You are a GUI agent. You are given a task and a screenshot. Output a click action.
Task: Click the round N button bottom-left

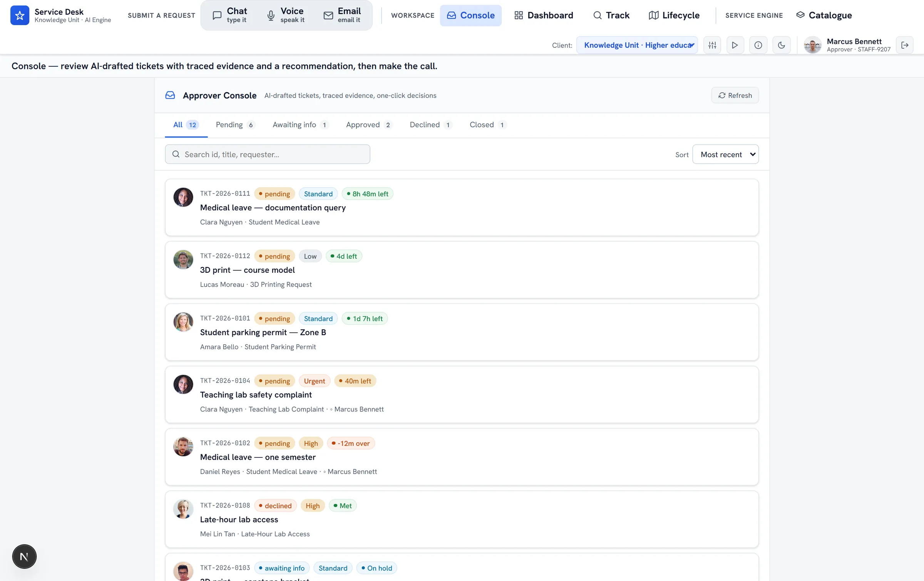click(24, 556)
